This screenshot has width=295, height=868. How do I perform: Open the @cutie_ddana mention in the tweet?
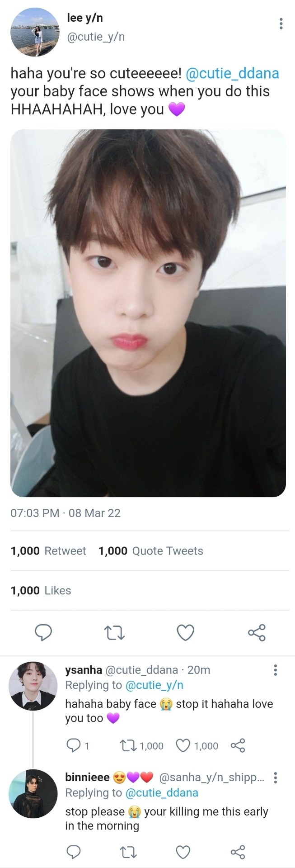click(232, 73)
